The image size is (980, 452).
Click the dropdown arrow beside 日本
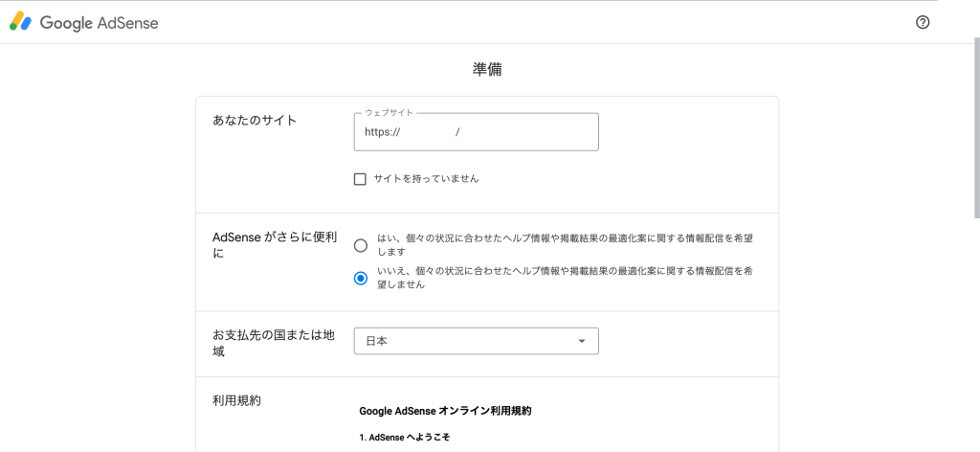click(x=582, y=341)
